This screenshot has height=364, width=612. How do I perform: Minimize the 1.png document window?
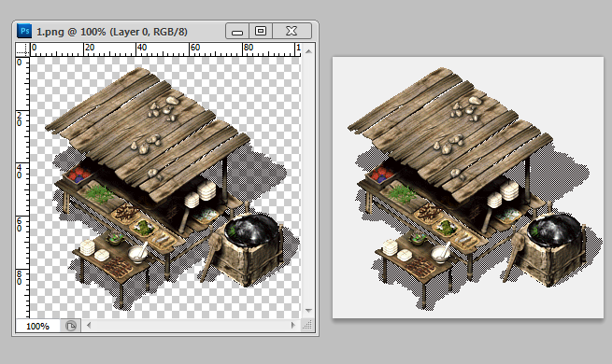tap(237, 31)
